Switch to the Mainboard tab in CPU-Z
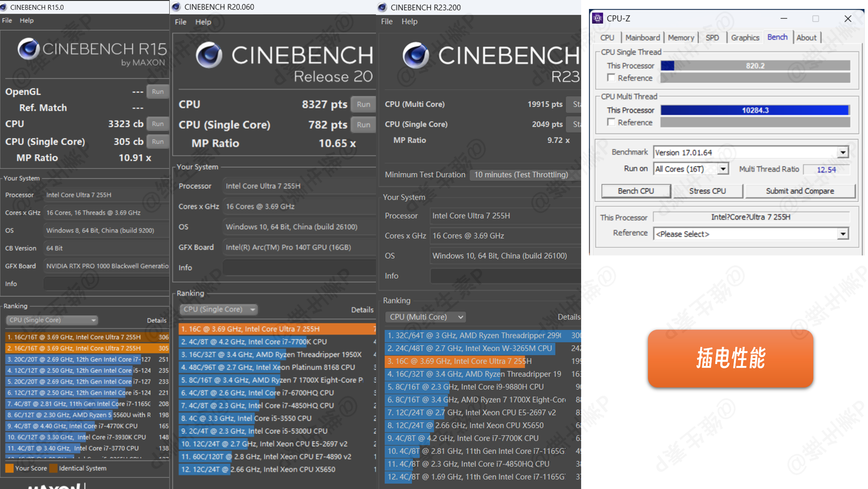 tap(642, 37)
